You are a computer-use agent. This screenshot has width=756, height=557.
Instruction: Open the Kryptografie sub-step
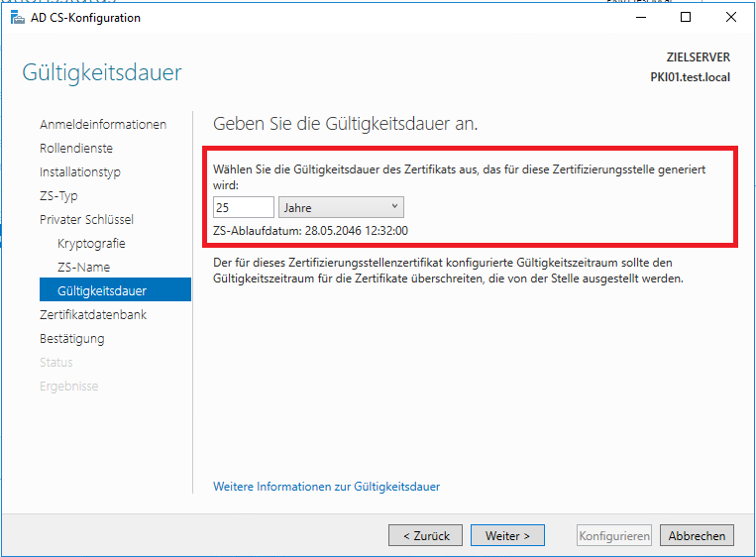point(91,244)
